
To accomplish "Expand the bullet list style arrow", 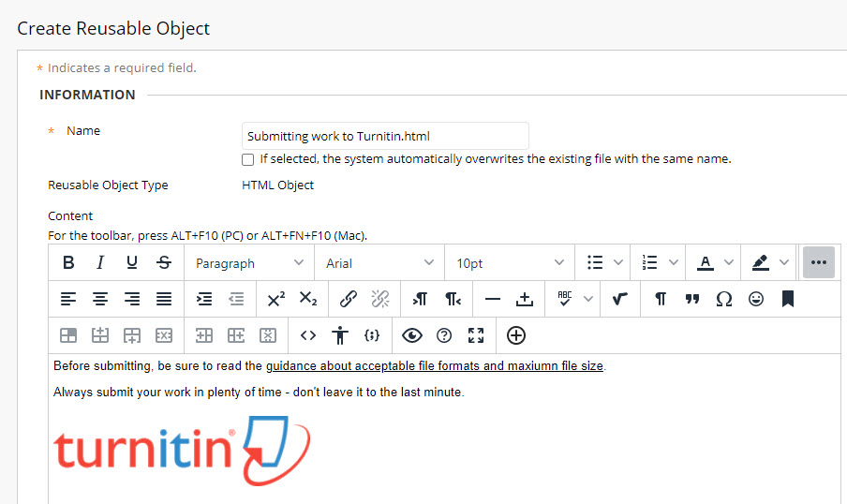I will click(x=618, y=262).
